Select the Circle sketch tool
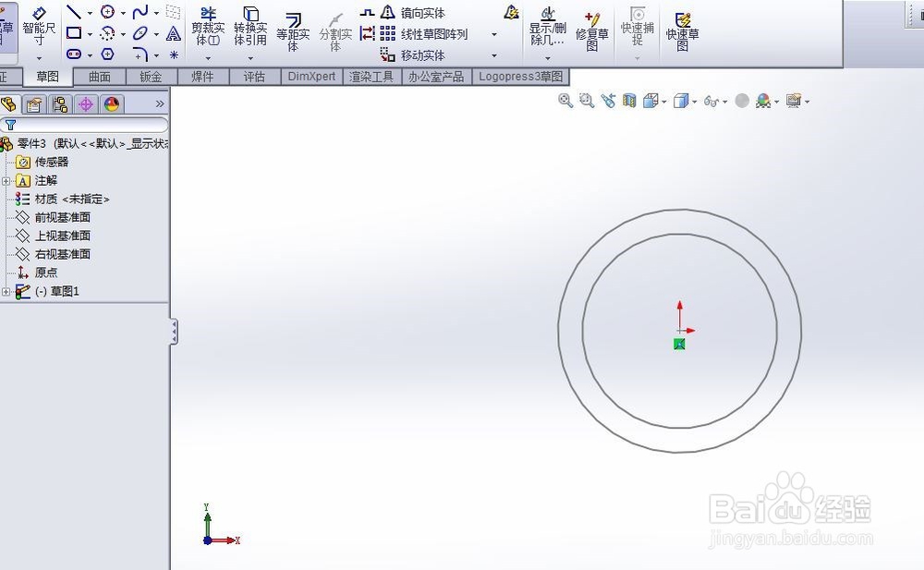 point(107,12)
